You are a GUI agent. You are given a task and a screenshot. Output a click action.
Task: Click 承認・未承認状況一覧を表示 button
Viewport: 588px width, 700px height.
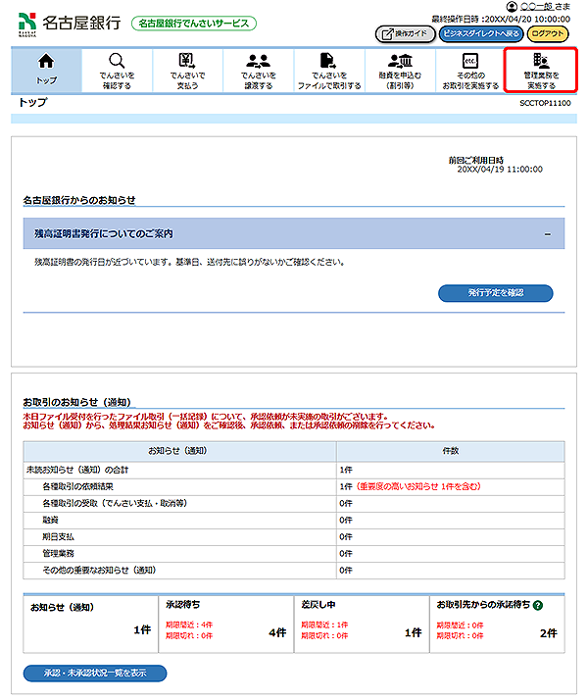(95, 674)
